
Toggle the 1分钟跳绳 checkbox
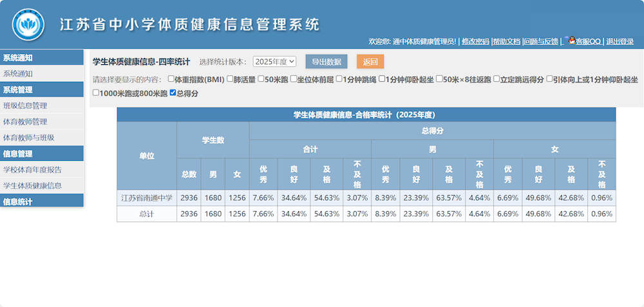pyautogui.click(x=339, y=79)
